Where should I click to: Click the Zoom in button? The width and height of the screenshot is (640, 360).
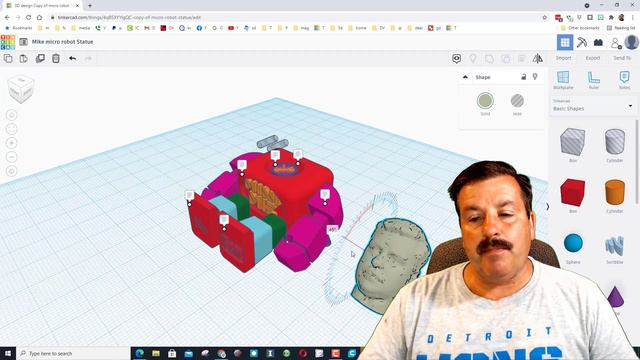(11, 143)
